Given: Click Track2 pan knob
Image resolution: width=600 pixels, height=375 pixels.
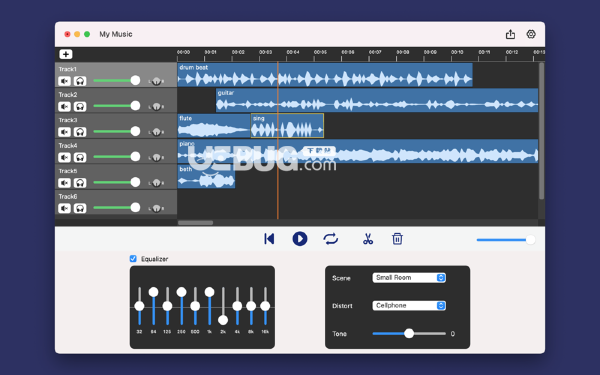Looking at the screenshot, I should coord(156,106).
